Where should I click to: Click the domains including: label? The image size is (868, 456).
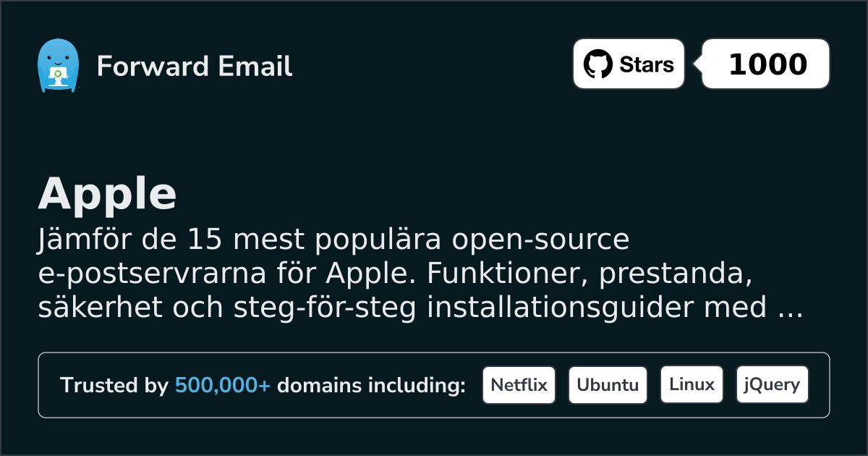click(371, 386)
